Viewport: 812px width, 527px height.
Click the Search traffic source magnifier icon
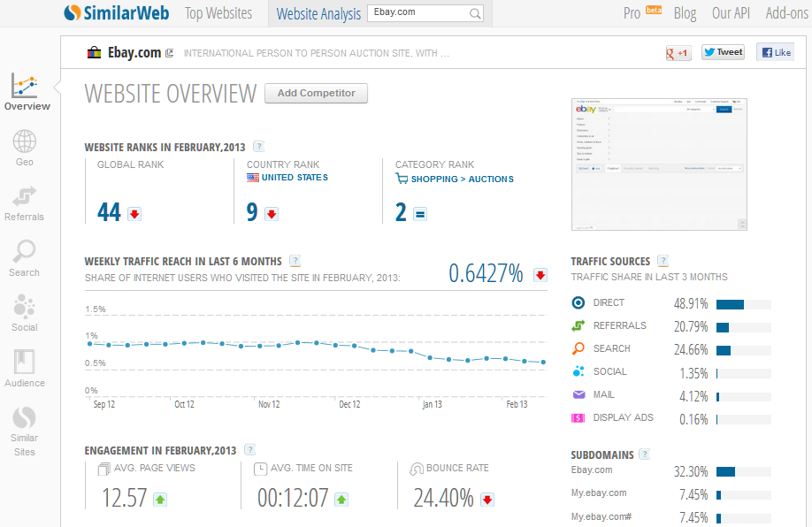coord(578,348)
